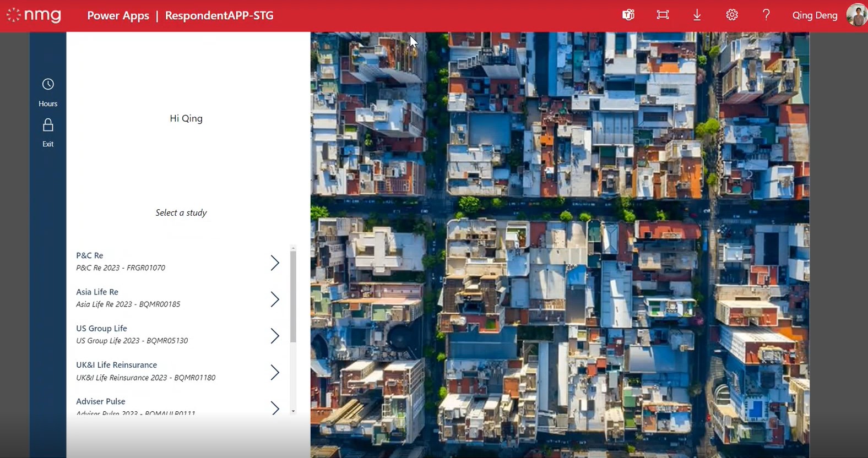
Task: Open the Teams share icon in header
Action: (628, 15)
